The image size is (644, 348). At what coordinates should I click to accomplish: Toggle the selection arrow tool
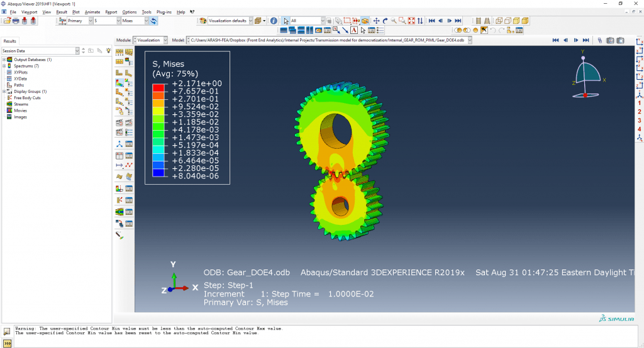pos(286,21)
